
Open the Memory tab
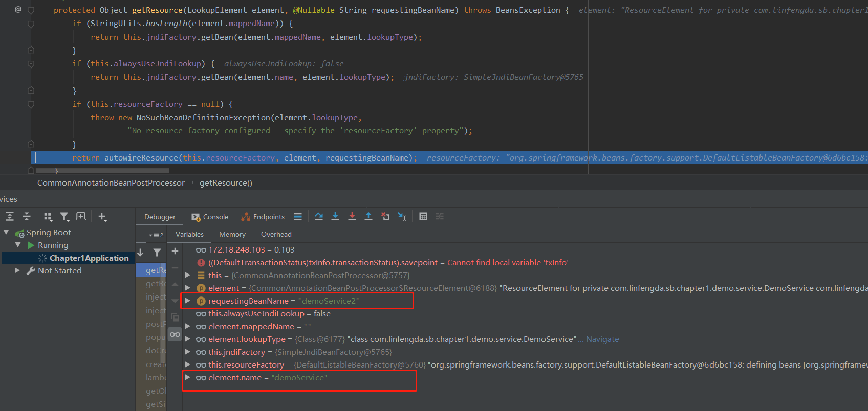(232, 234)
